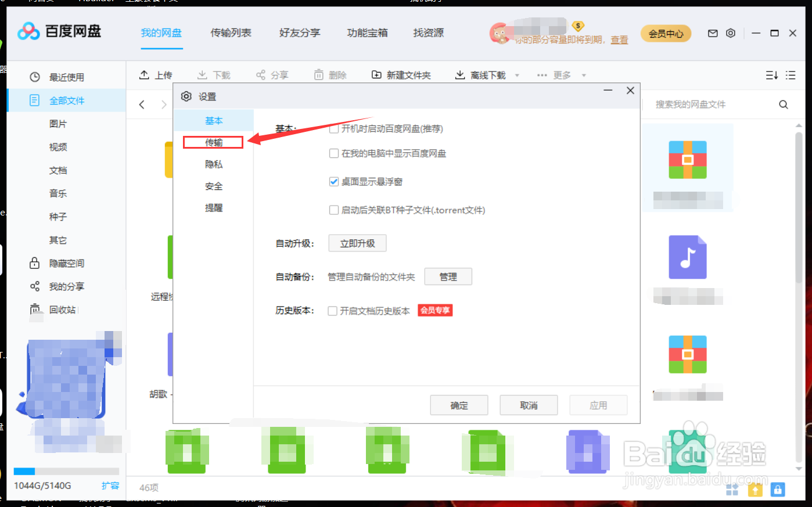Click the 查看 link

point(619,39)
